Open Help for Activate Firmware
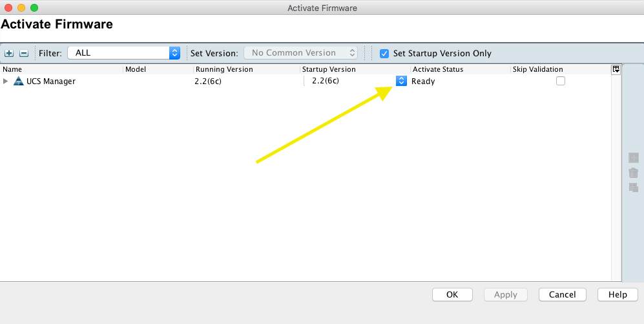The width and height of the screenshot is (644, 324). (x=618, y=294)
